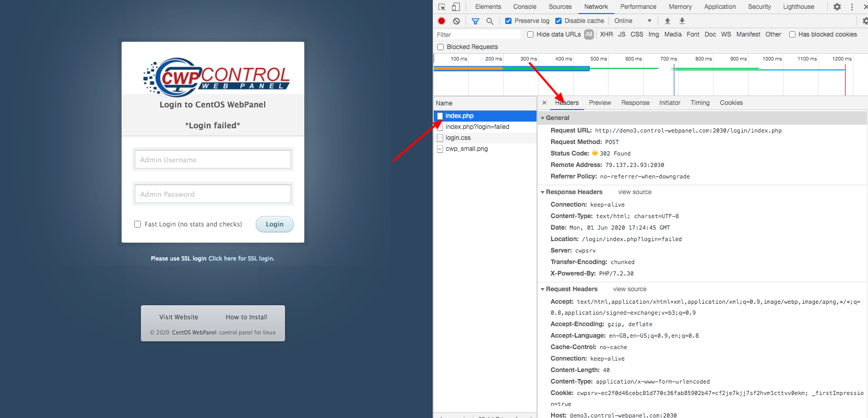Click the cwp_small.png image icon

440,149
